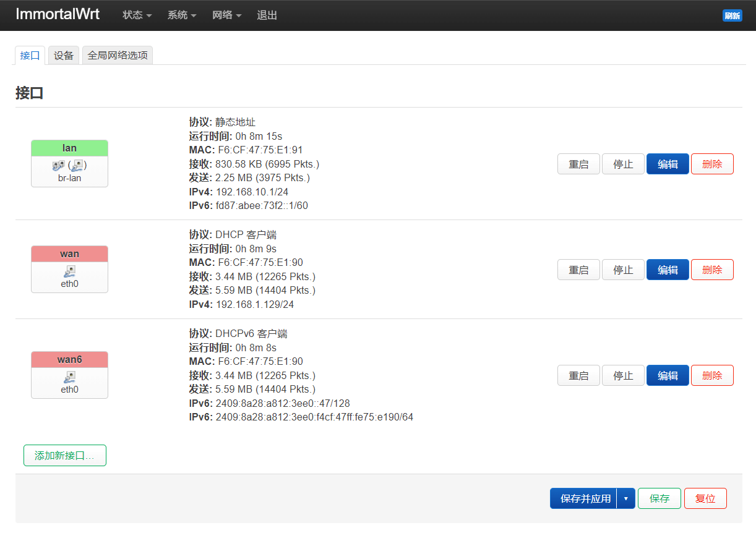
Task: Stop the wan6 interface
Action: [x=623, y=375]
